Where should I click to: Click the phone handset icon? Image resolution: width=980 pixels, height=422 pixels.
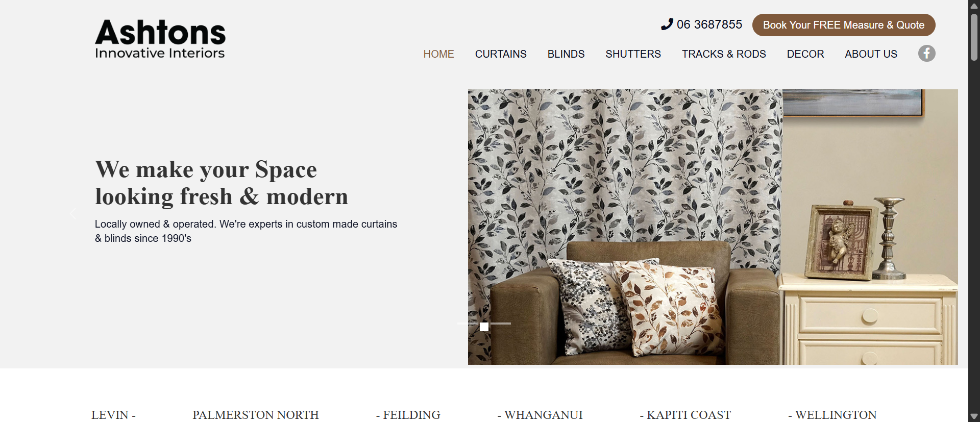click(x=667, y=24)
